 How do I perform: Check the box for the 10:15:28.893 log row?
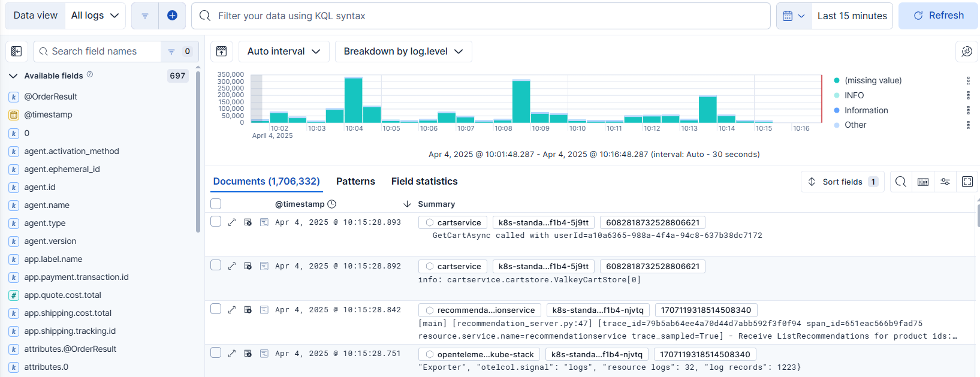click(x=216, y=222)
